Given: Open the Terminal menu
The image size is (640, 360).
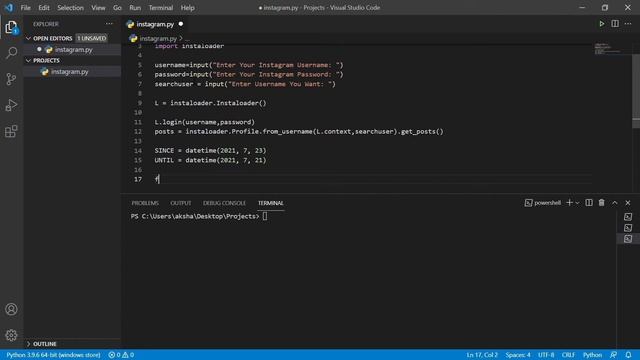Looking at the screenshot, I should pos(160,8).
